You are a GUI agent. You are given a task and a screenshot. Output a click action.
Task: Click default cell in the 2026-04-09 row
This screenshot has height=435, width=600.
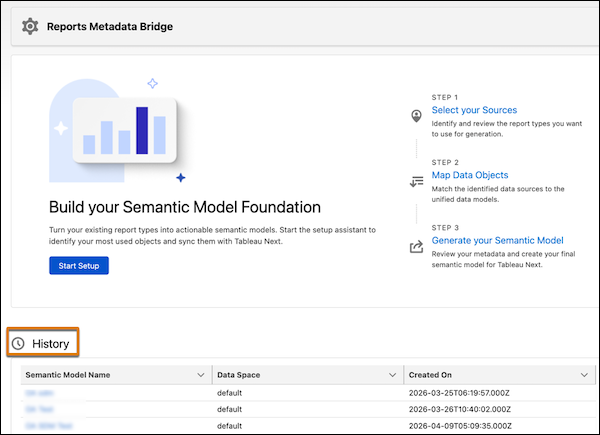230,426
